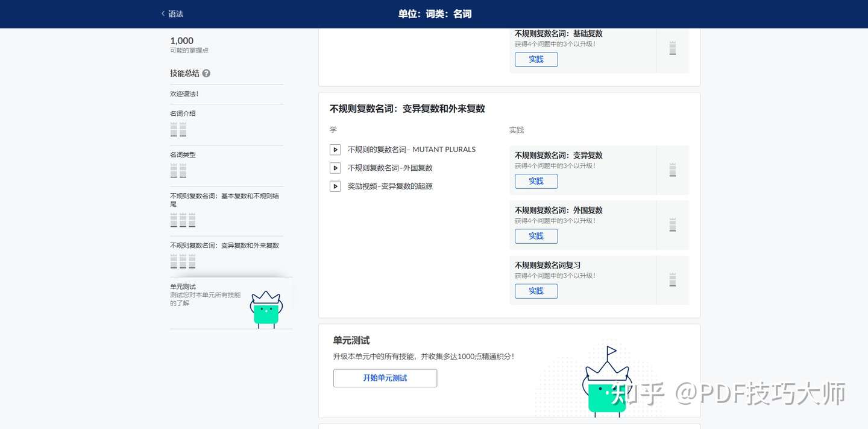868x429 pixels.
Task: Click mastery tower icon beside 外国复数 practice
Action: [673, 225]
